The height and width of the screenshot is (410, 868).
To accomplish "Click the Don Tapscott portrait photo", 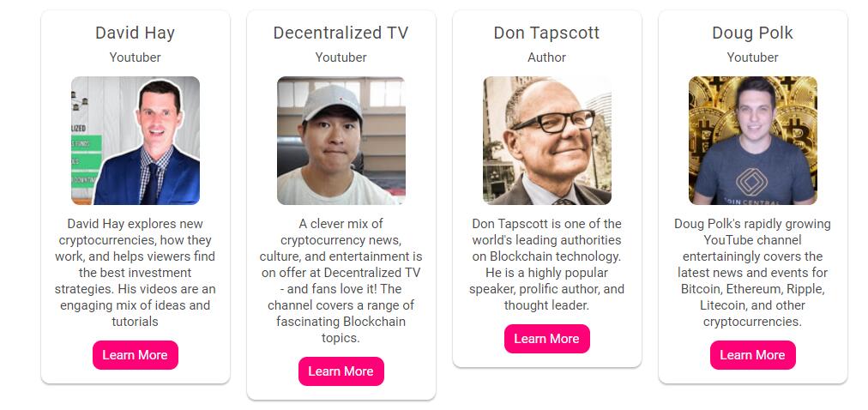I will pos(547,141).
